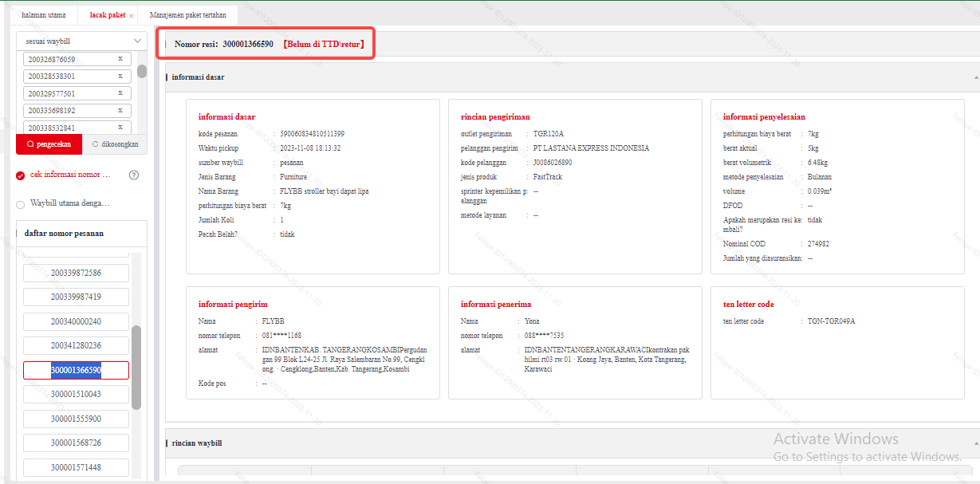980x484 pixels.
Task: Remove waybill 200338532841 with its x
Action: click(x=120, y=127)
